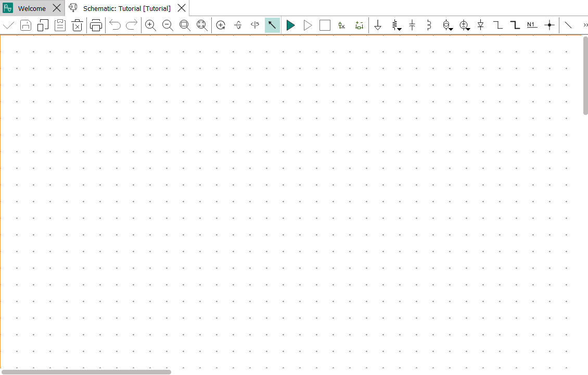Run the simulation with green play
This screenshot has width=588, height=375.
291,25
